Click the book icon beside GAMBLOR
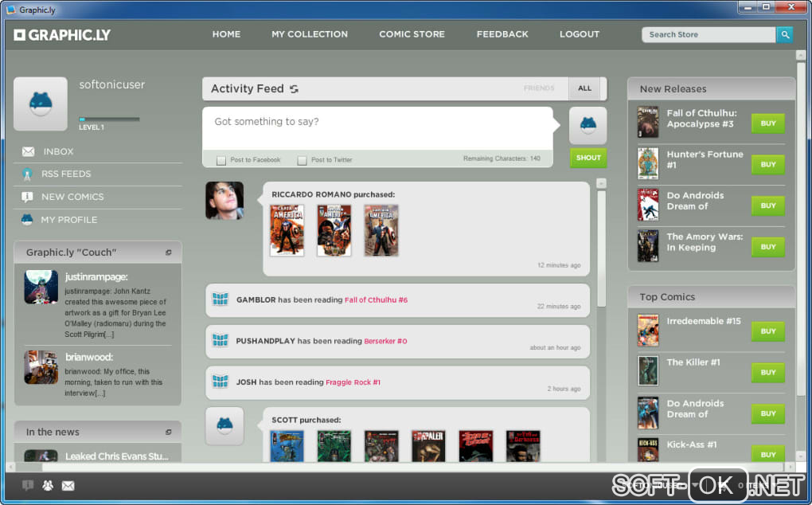 [x=220, y=299]
